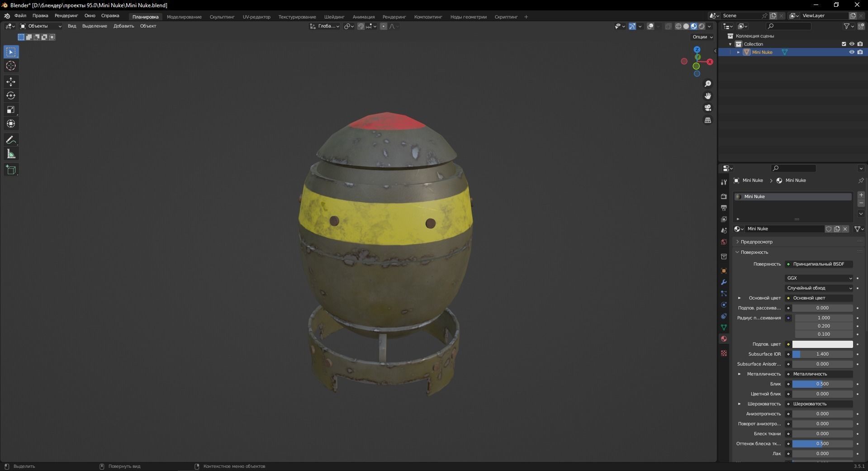Expand Mini Nuke tree item in outliner
This screenshot has width=868, height=471.
pos(739,52)
